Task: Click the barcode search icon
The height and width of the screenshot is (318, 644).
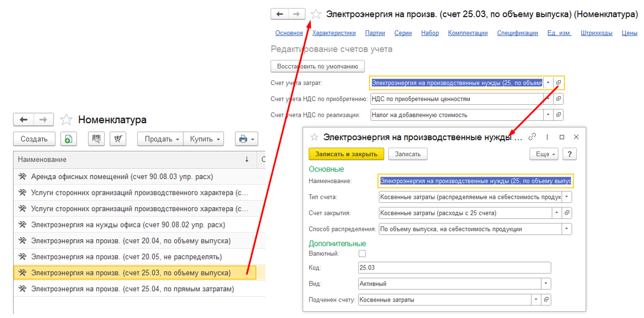Action: tap(97, 139)
